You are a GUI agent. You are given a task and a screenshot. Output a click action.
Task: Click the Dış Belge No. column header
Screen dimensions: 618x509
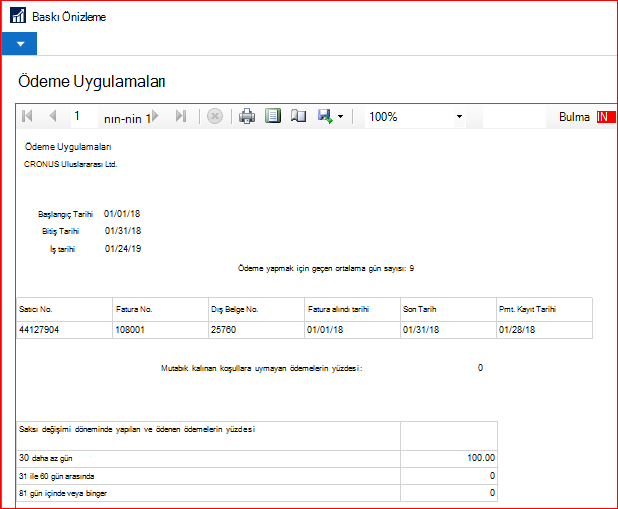(256, 310)
